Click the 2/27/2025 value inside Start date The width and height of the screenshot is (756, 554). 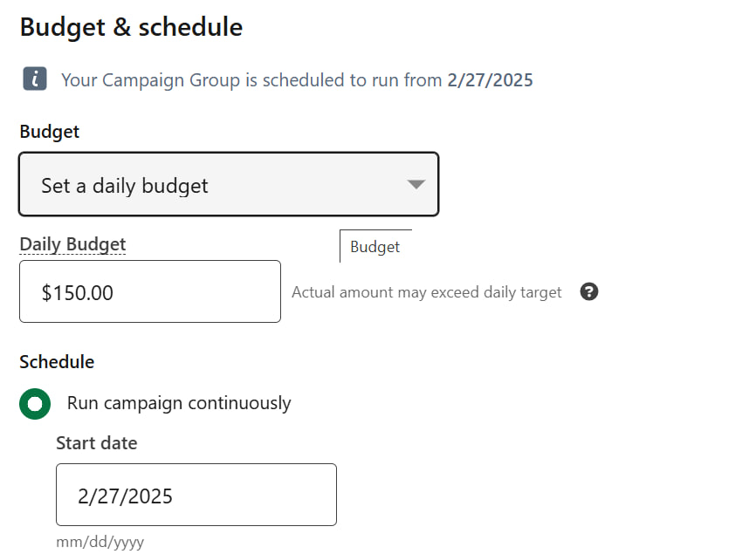click(x=125, y=496)
